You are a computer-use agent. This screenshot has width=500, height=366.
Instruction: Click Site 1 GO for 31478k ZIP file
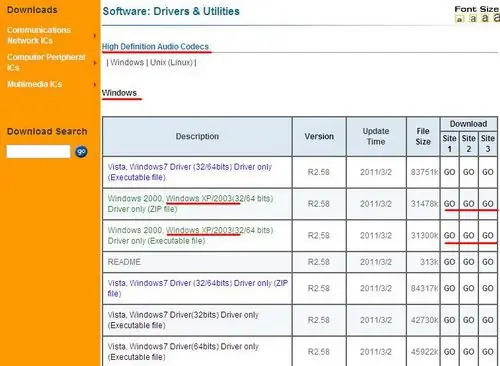(x=449, y=204)
